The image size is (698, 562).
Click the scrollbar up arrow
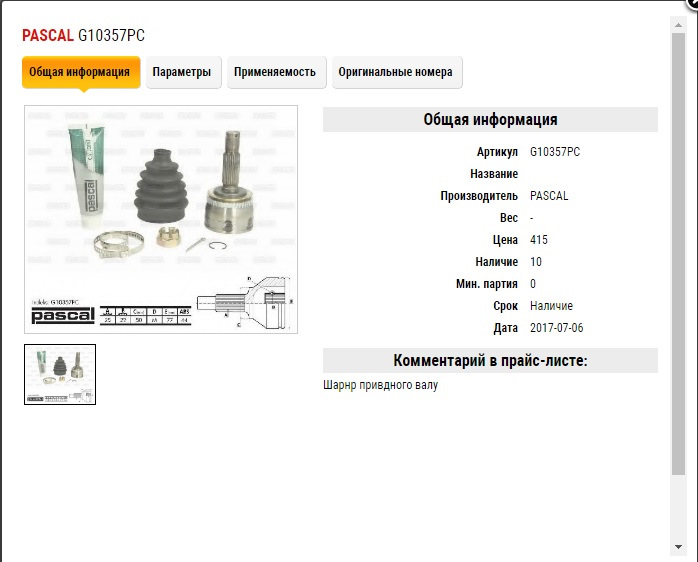678,25
